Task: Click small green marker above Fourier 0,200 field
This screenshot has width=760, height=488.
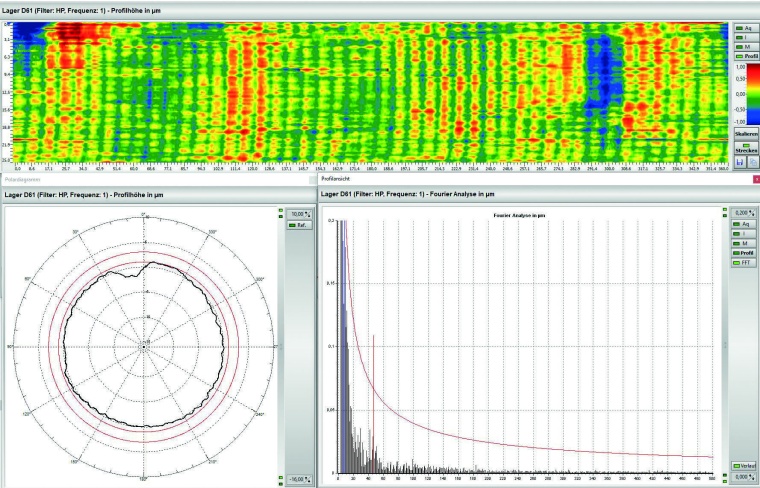Action: pyautogui.click(x=725, y=207)
